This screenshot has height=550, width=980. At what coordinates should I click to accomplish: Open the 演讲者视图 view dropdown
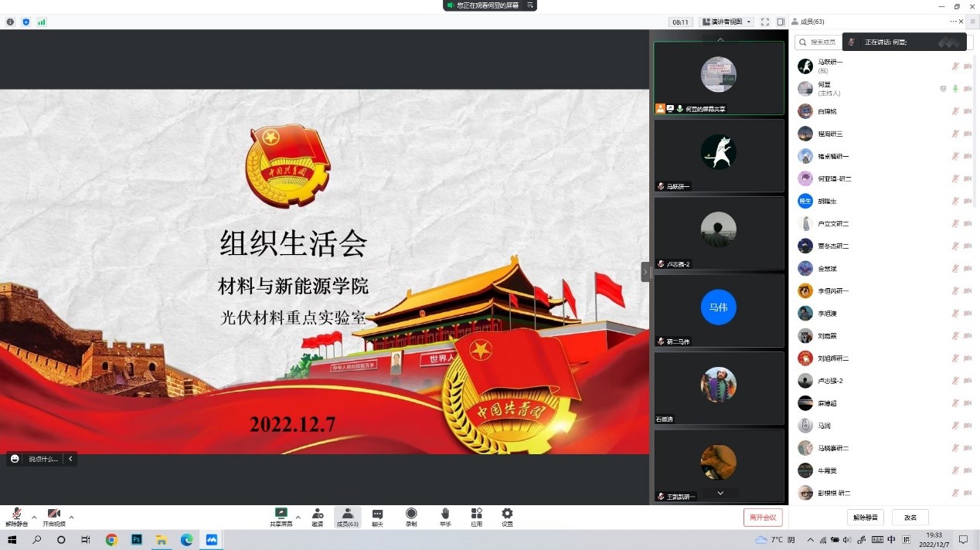click(726, 22)
